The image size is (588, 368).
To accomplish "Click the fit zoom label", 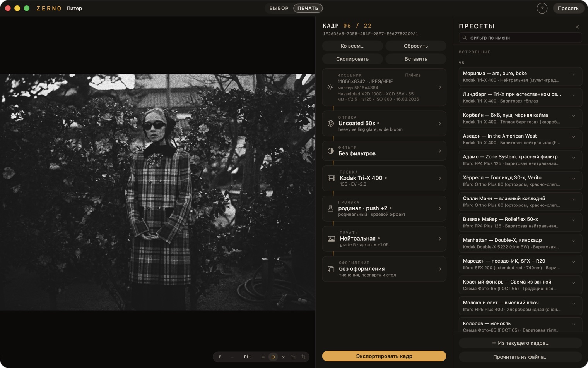I will 248,357.
